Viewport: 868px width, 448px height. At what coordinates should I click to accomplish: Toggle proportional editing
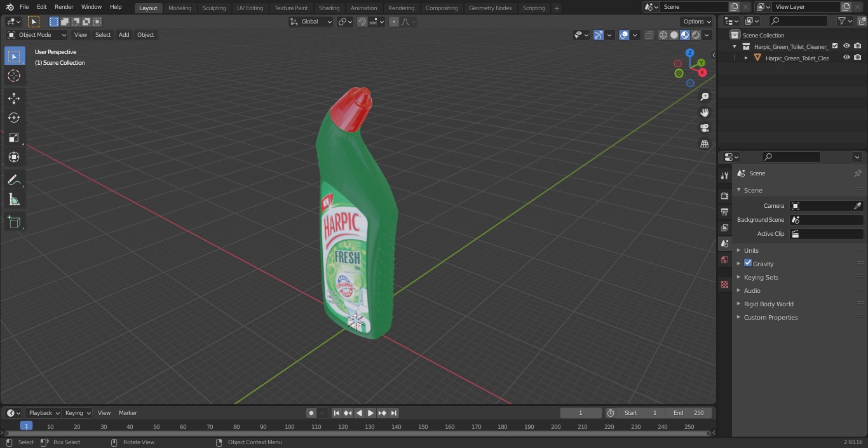pyautogui.click(x=394, y=22)
